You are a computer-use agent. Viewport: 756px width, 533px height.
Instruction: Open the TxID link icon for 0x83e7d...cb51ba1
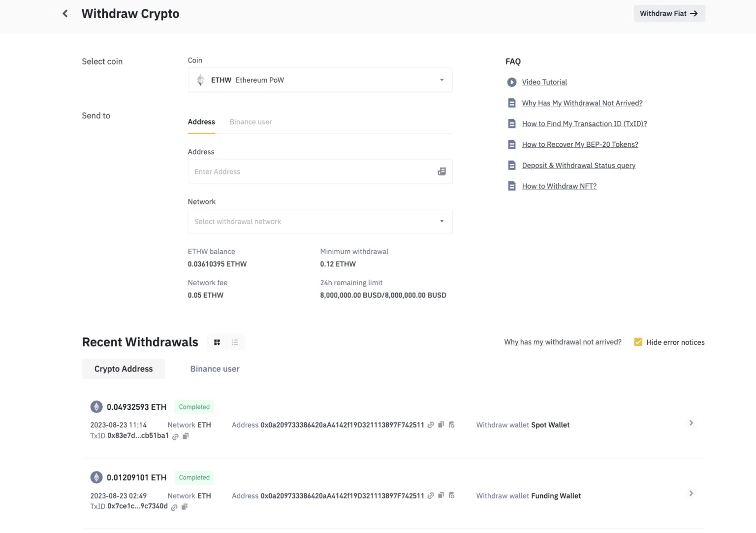175,436
